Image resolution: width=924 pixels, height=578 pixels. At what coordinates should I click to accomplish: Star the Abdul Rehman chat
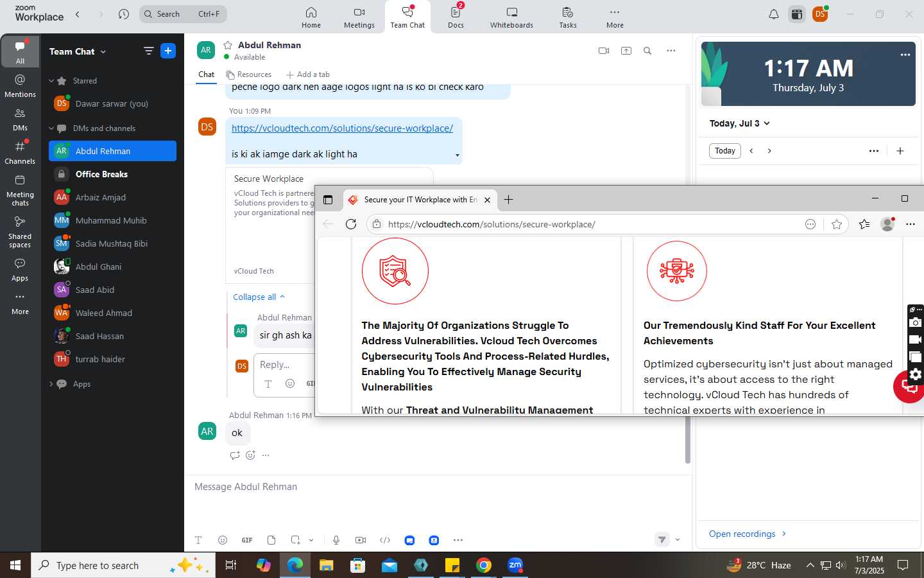tap(227, 45)
